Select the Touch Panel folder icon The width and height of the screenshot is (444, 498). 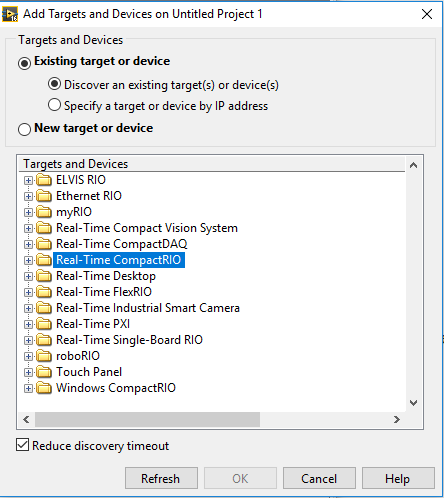coord(44,372)
